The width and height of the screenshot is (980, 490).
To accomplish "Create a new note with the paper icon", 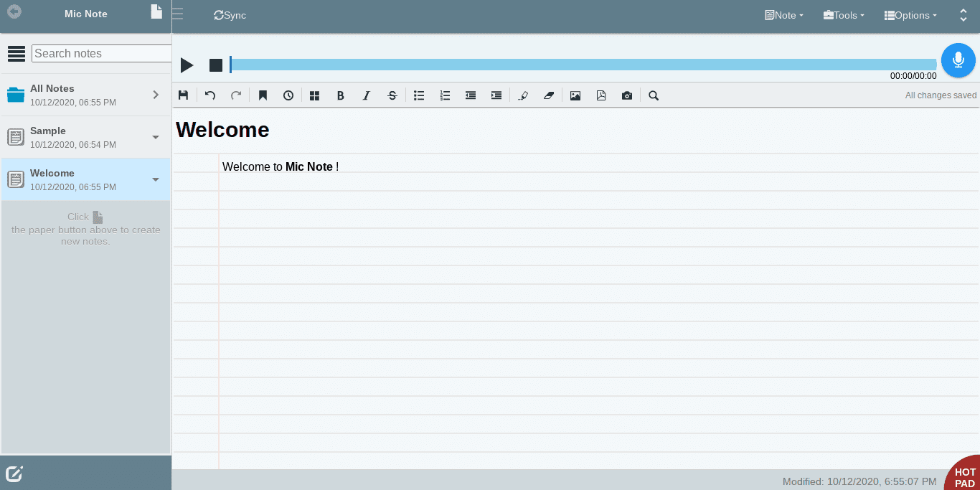I will [x=156, y=11].
